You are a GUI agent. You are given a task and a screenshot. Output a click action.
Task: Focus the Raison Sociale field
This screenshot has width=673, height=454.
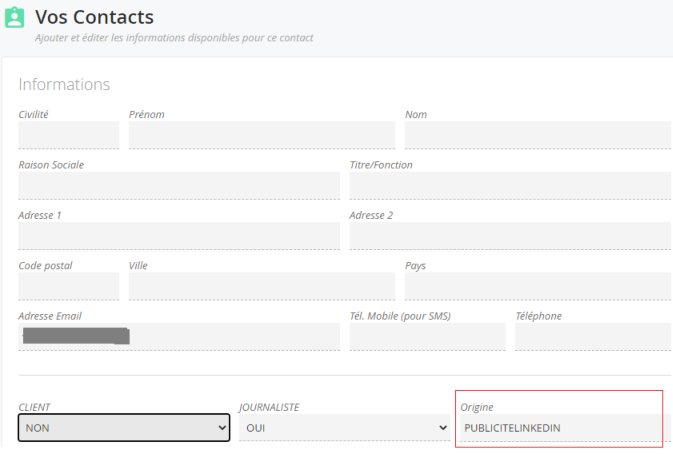pyautogui.click(x=179, y=185)
